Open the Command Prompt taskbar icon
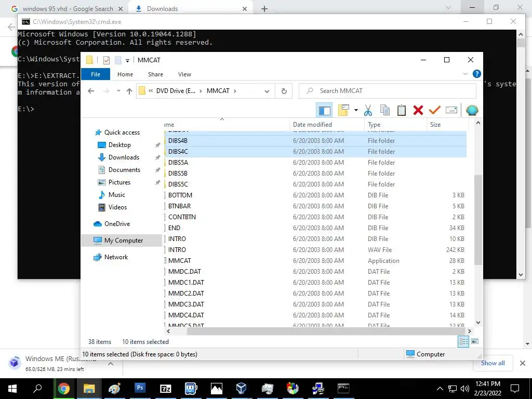The image size is (532, 399). click(x=343, y=388)
